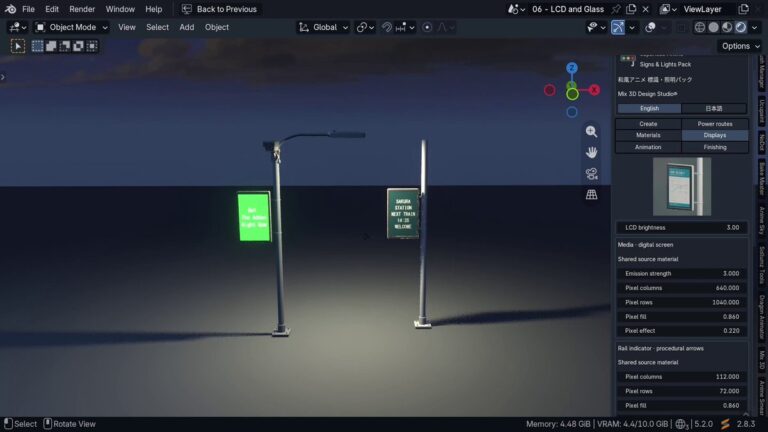Select the English language button
Image resolution: width=768 pixels, height=432 pixels.
point(649,108)
